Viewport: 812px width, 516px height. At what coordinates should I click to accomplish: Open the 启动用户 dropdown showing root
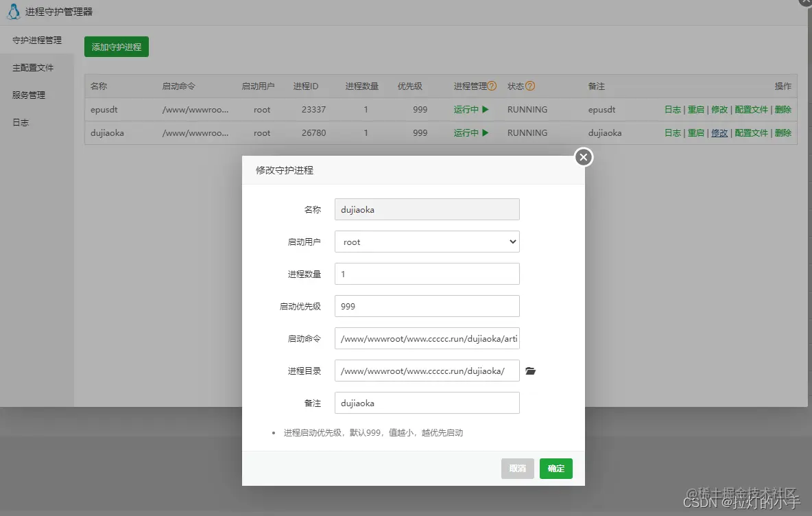(427, 242)
